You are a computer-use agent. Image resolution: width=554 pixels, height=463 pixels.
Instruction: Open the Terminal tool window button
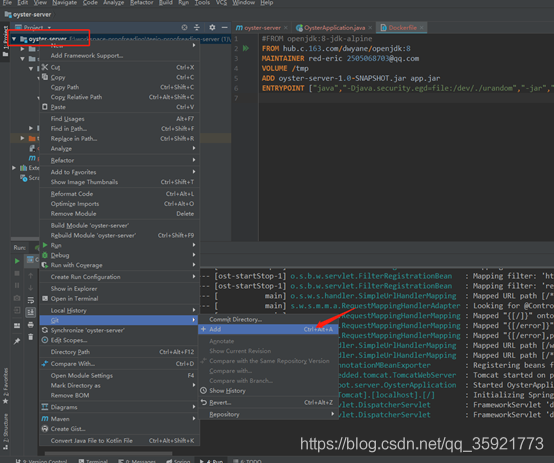(93, 461)
